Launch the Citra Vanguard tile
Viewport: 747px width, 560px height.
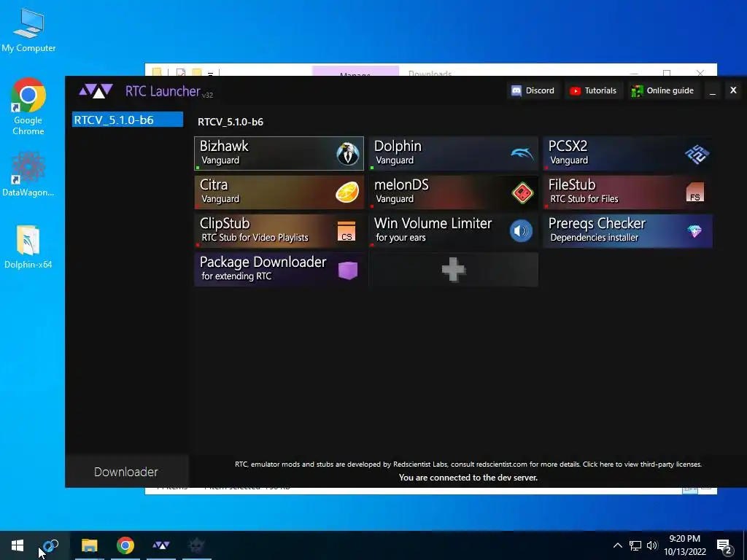click(279, 192)
